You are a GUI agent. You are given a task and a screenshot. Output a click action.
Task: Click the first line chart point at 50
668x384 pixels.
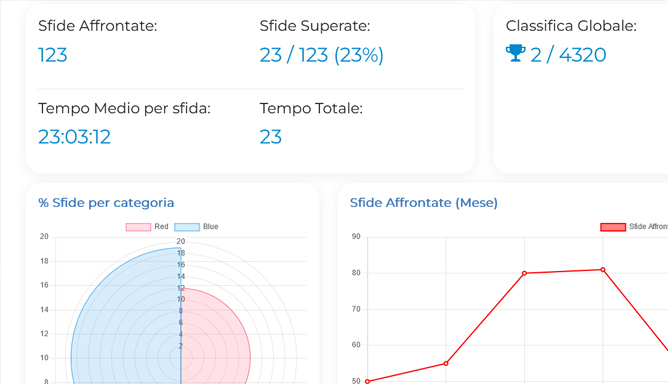click(367, 381)
